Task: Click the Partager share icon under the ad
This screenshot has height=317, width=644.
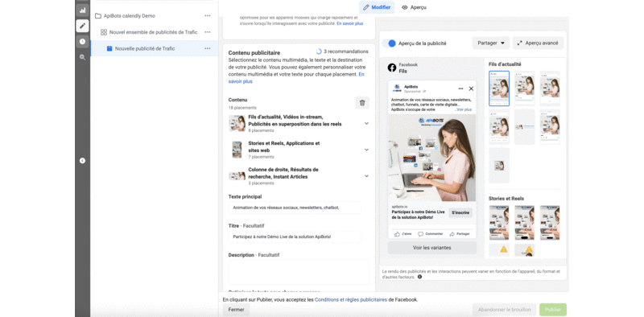Action: pos(452,234)
